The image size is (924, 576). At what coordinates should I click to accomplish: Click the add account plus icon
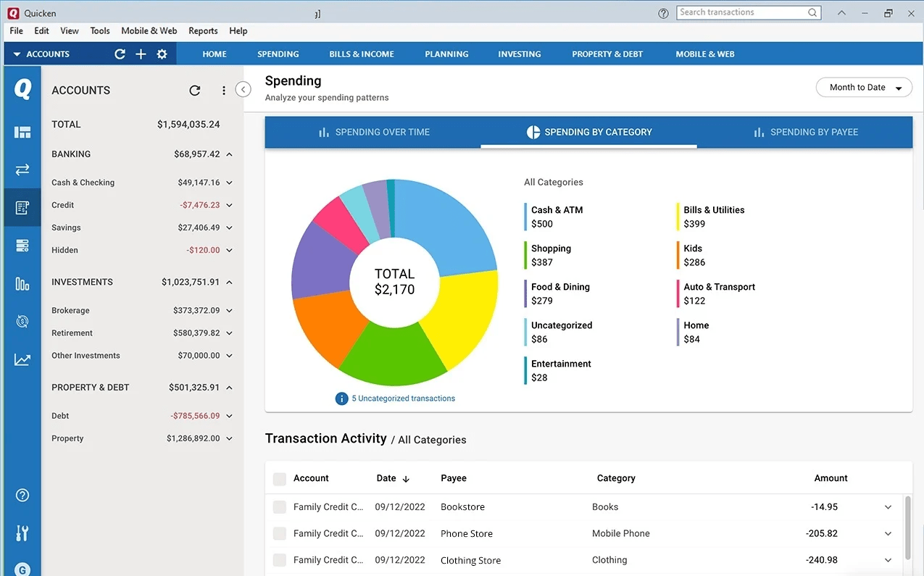[x=141, y=54]
